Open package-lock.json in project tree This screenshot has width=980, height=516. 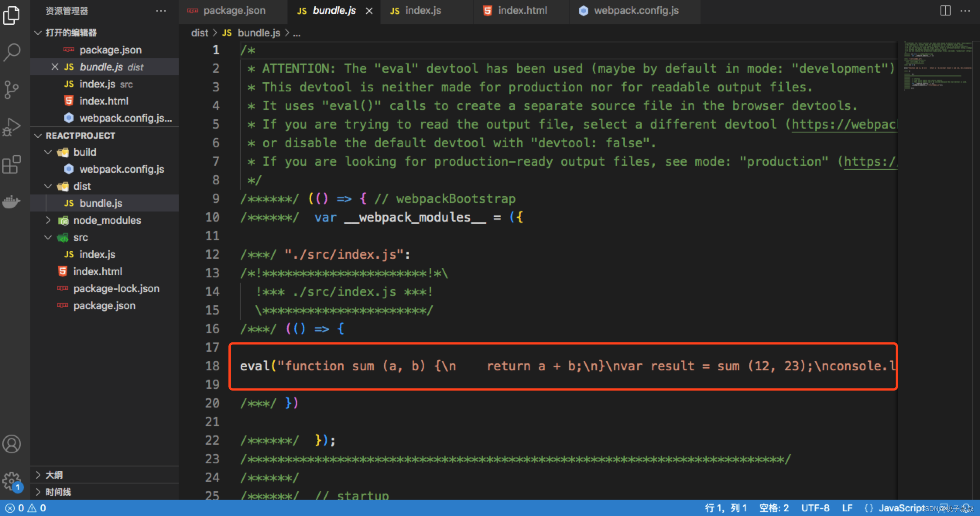(105, 289)
